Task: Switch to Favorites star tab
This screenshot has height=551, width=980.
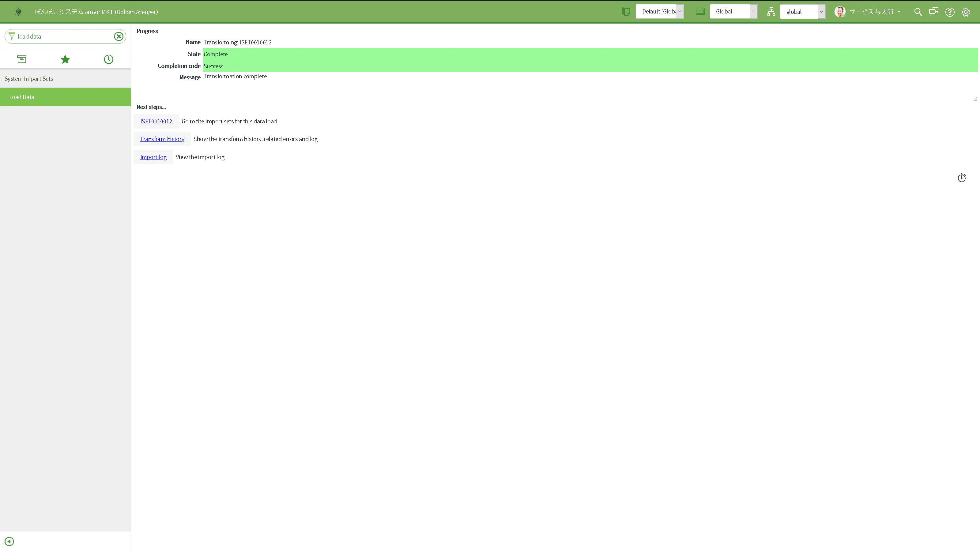Action: coord(65,59)
